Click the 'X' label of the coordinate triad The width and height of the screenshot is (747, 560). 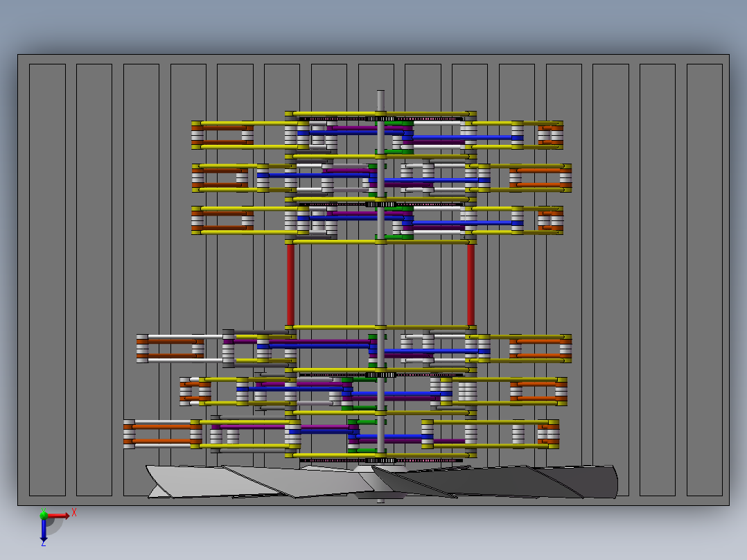tap(74, 513)
